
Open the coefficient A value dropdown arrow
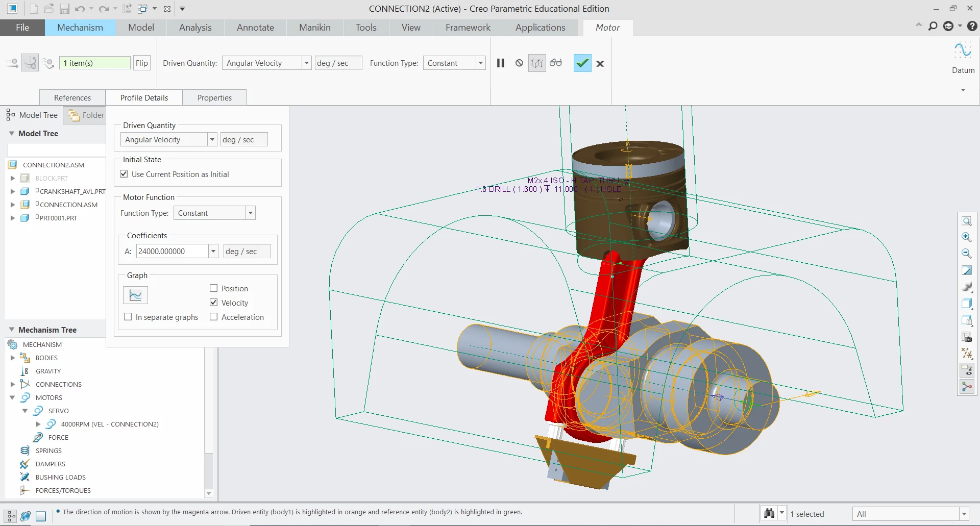click(213, 251)
